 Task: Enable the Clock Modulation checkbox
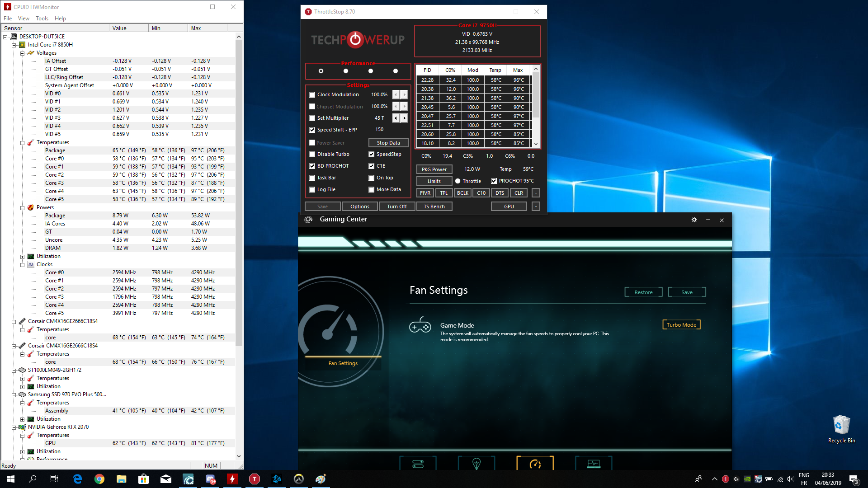312,95
